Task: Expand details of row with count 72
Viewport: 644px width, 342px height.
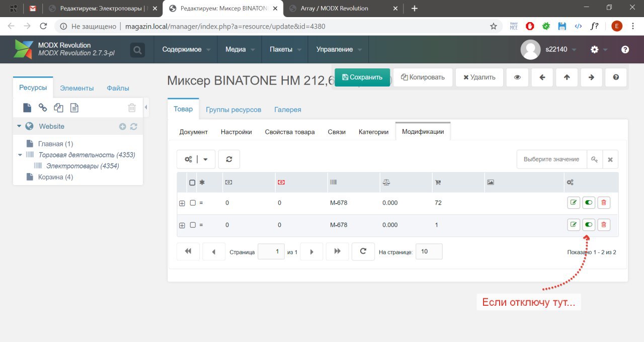Action: point(182,203)
